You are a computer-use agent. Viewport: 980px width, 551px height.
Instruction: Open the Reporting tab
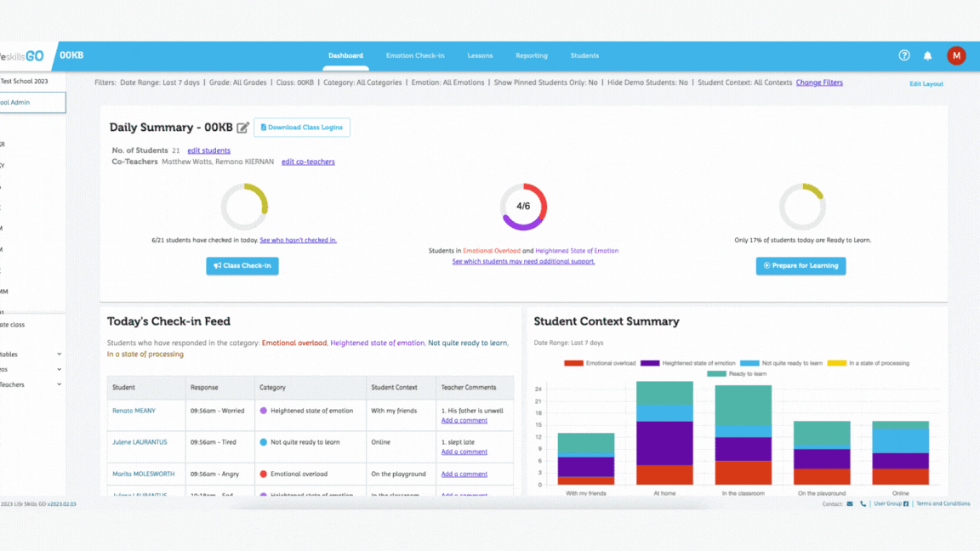[531, 55]
